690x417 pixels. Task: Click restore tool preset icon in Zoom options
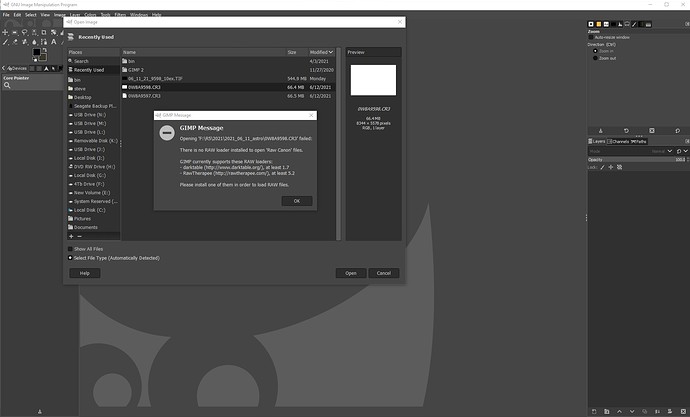tap(626, 131)
